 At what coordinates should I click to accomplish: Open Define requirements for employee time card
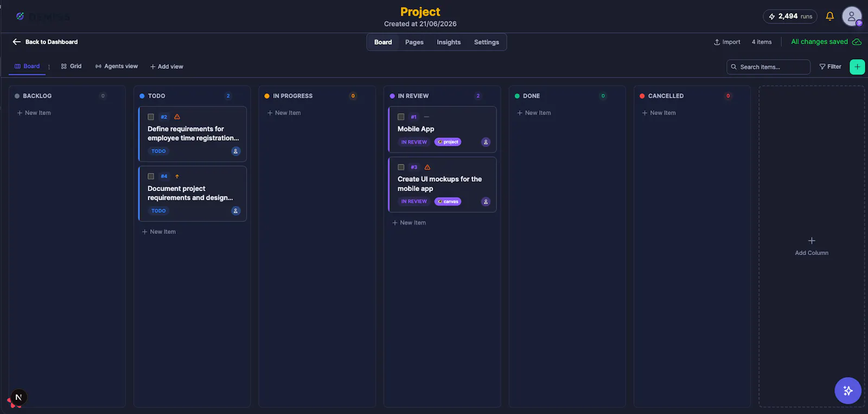(x=193, y=133)
